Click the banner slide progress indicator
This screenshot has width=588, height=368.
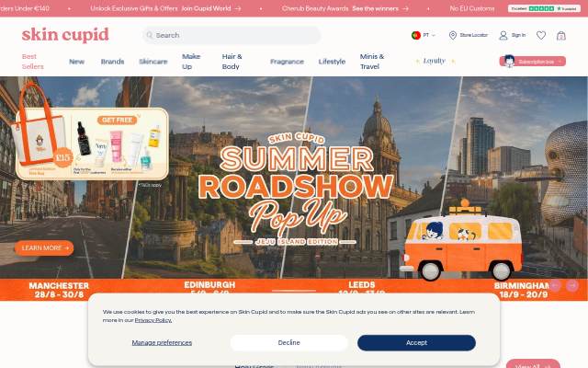tap(294, 291)
